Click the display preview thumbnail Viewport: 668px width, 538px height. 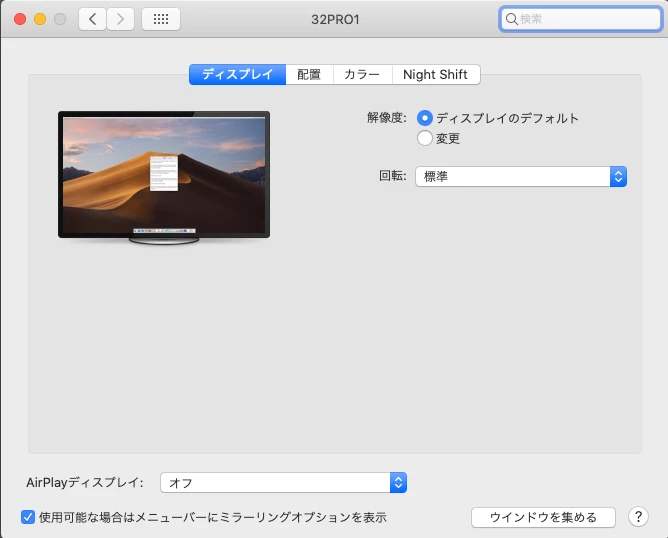coord(164,178)
